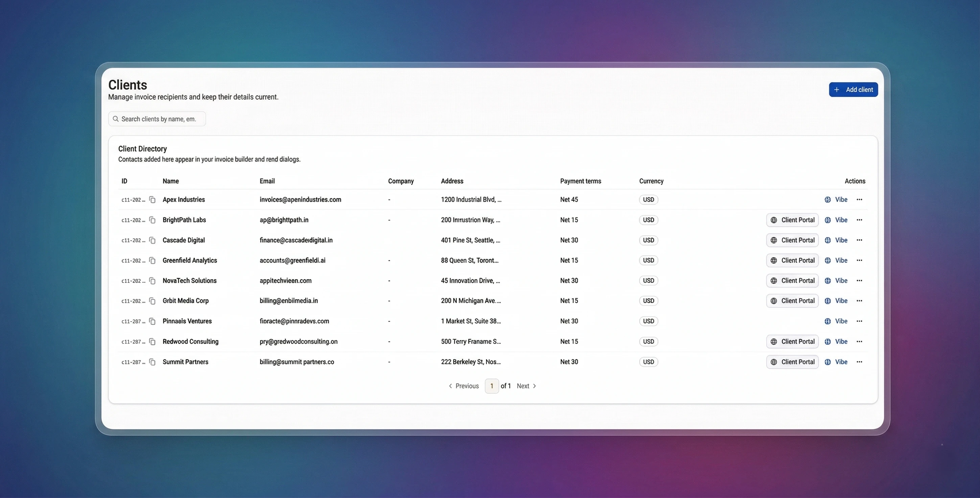The width and height of the screenshot is (980, 498).
Task: Open more actions for Grbit Media Corp
Action: [x=859, y=301]
